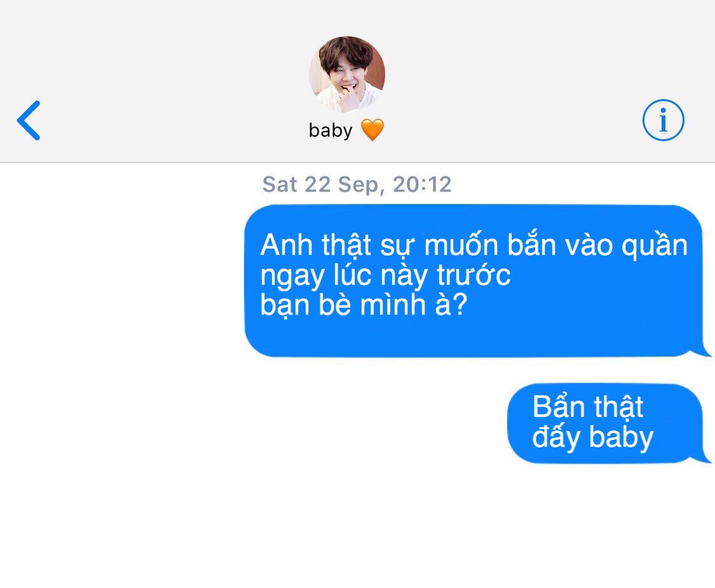Viewport: 715px width, 588px height.
Task: Click blank space left of the first bubble
Action: click(x=121, y=280)
